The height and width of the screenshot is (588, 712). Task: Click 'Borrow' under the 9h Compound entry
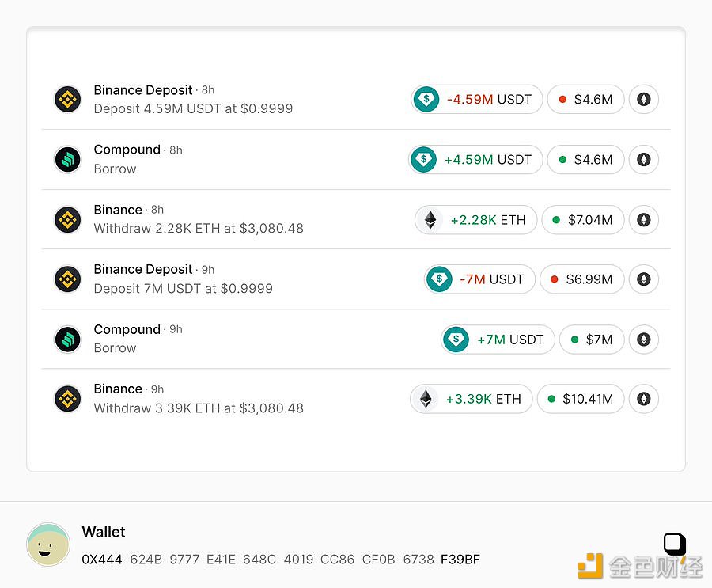click(115, 348)
